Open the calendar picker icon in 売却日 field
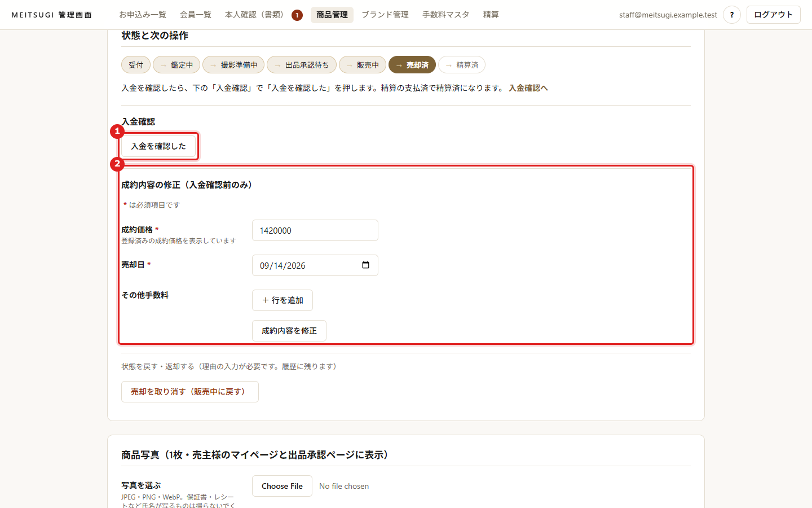Screen dimensions: 812x508 click(365, 265)
